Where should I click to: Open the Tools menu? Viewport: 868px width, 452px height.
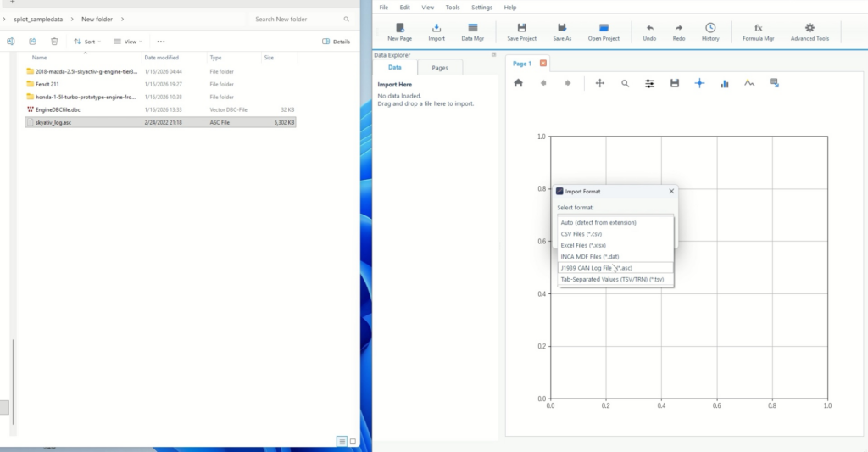click(453, 8)
